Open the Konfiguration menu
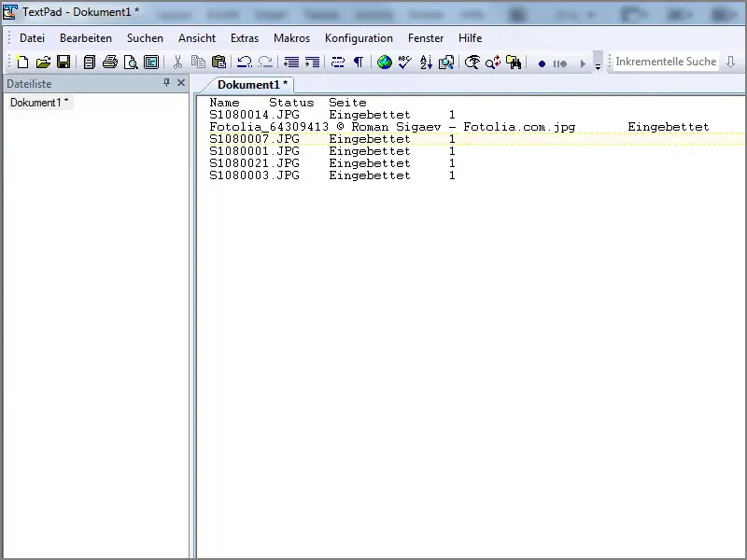This screenshot has width=747, height=560. (359, 38)
